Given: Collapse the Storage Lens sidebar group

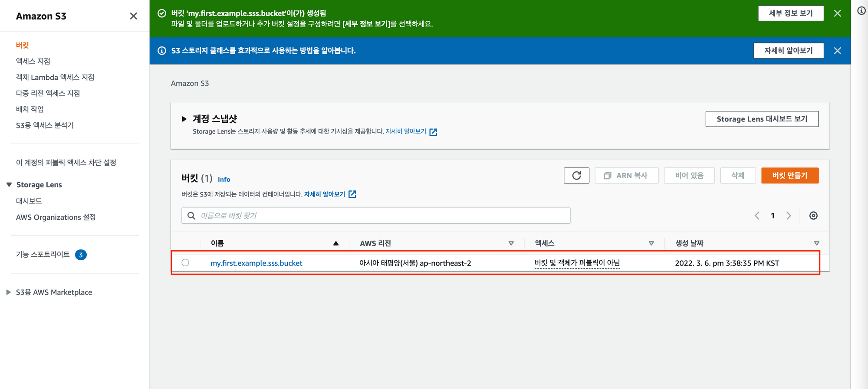Looking at the screenshot, I should (9, 185).
